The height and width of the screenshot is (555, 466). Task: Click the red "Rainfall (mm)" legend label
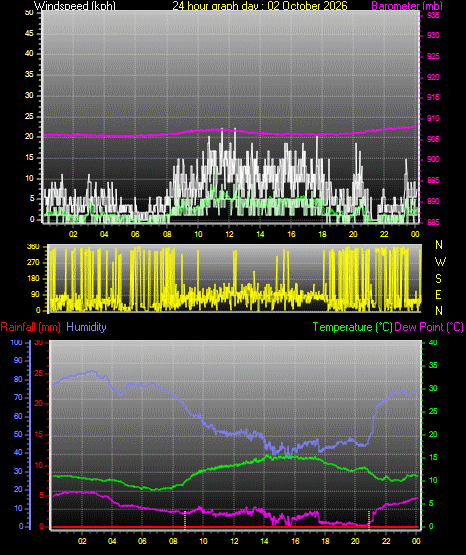[30, 327]
